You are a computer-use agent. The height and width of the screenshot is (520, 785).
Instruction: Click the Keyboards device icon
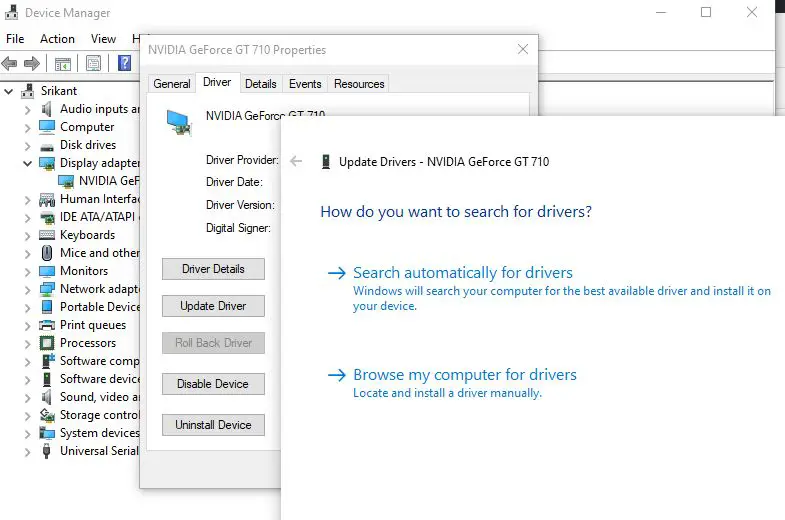coord(47,235)
